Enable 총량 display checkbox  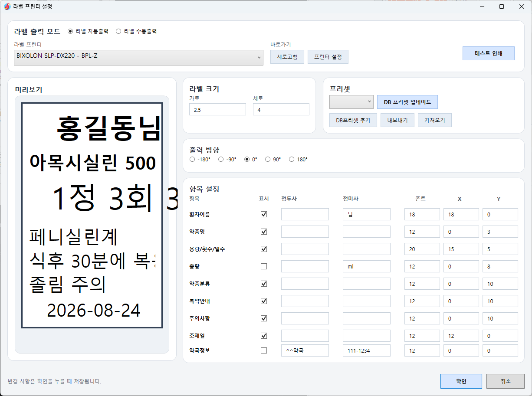pyautogui.click(x=264, y=266)
